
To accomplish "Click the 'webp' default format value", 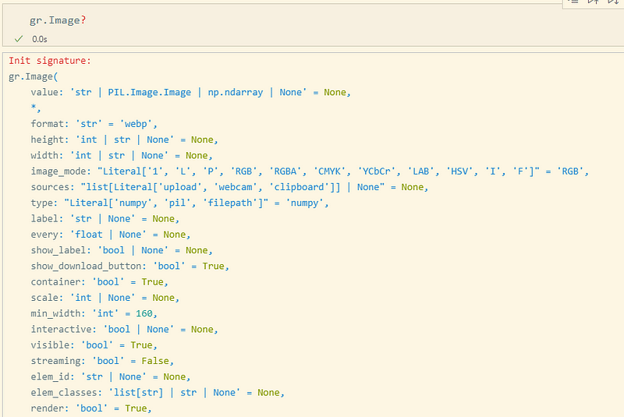I will click(x=136, y=124).
